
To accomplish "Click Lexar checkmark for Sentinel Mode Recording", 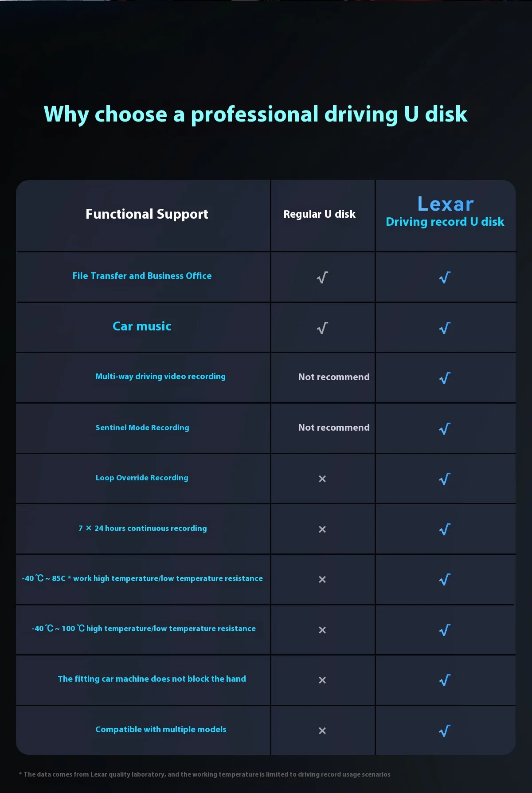I will pos(445,429).
